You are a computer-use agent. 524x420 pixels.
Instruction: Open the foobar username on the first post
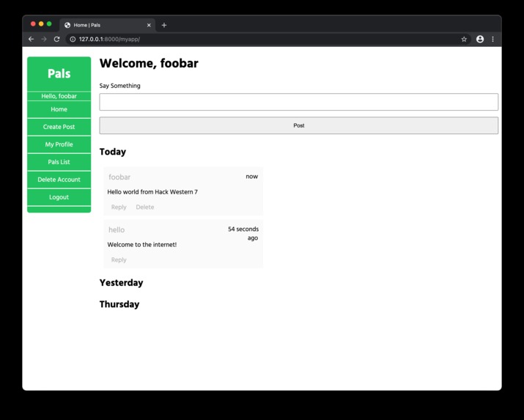tap(119, 177)
